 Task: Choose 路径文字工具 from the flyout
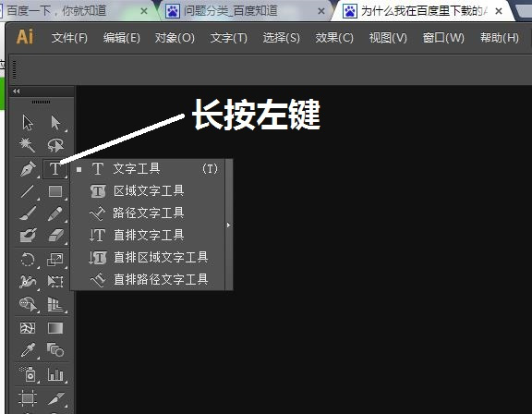click(x=147, y=213)
